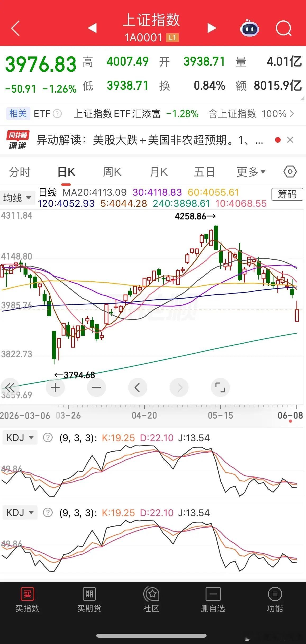Open help for the first KDJ indicator
The image size is (306, 644).
click(x=48, y=438)
